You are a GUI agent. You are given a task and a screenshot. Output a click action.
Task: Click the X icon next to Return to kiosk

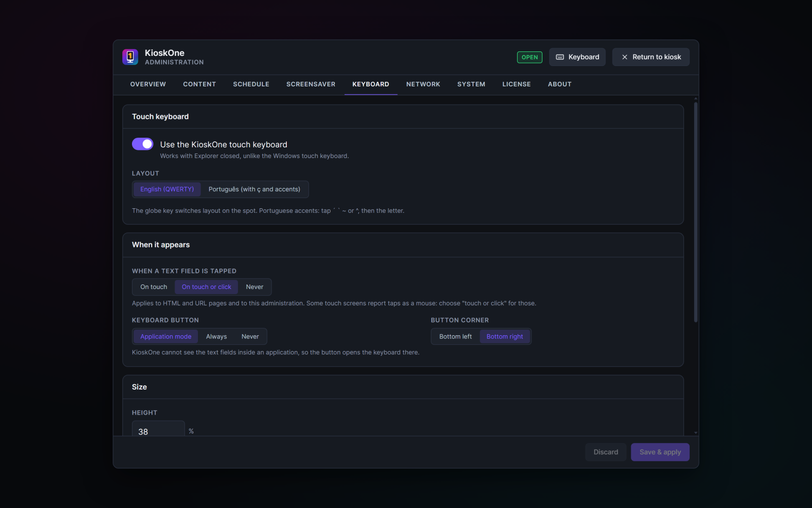pyautogui.click(x=625, y=57)
